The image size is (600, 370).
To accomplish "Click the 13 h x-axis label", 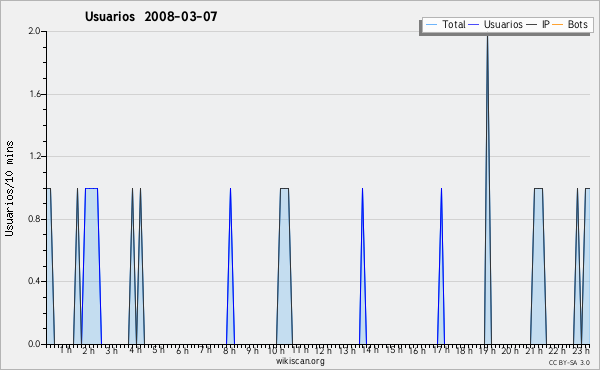I will (347, 350).
